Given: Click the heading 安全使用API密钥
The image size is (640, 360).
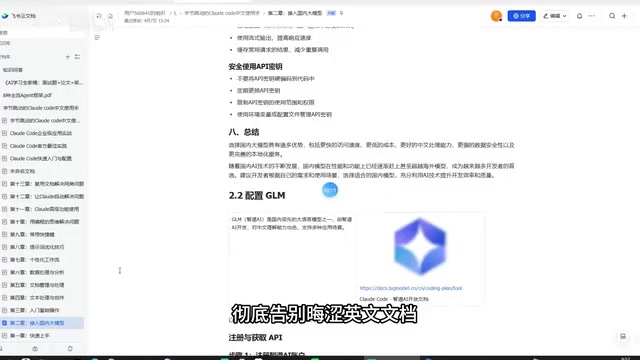Looking at the screenshot, I should tap(256, 67).
